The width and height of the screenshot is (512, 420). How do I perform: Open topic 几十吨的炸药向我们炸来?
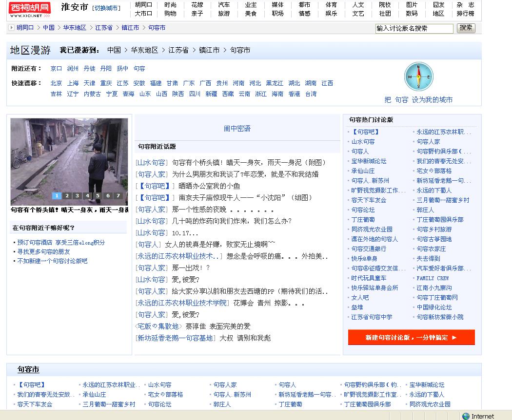pos(232,221)
